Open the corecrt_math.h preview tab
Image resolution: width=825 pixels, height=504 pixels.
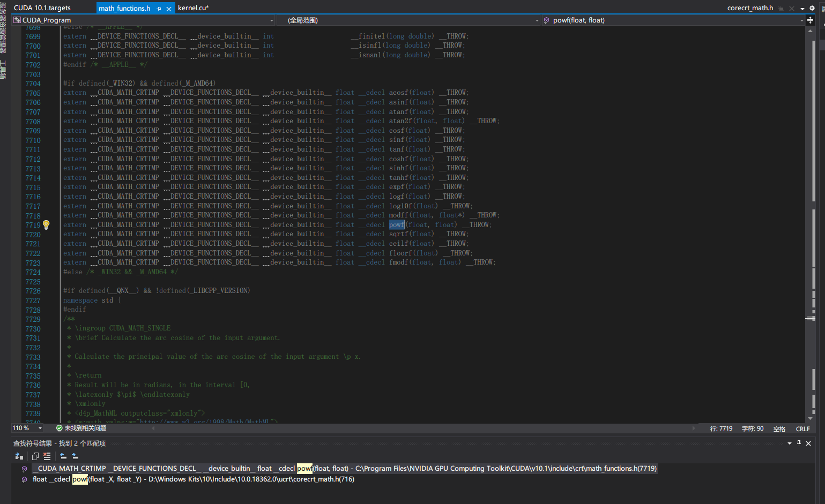pos(750,8)
